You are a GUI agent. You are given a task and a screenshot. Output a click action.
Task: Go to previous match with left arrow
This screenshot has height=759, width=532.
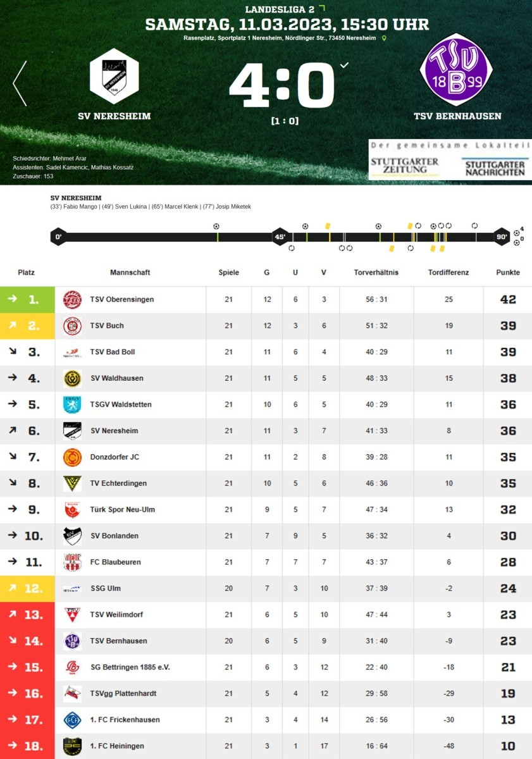(20, 83)
